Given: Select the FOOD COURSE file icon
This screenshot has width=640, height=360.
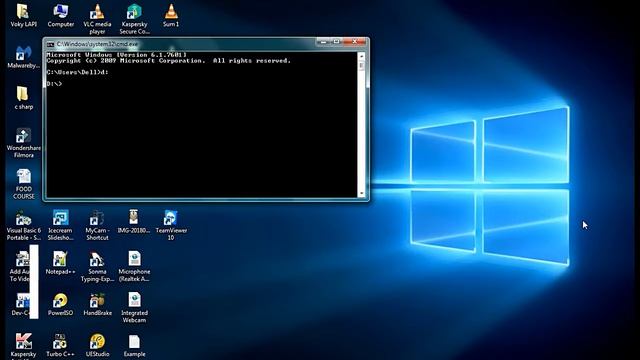Looking at the screenshot, I should coord(23,184).
